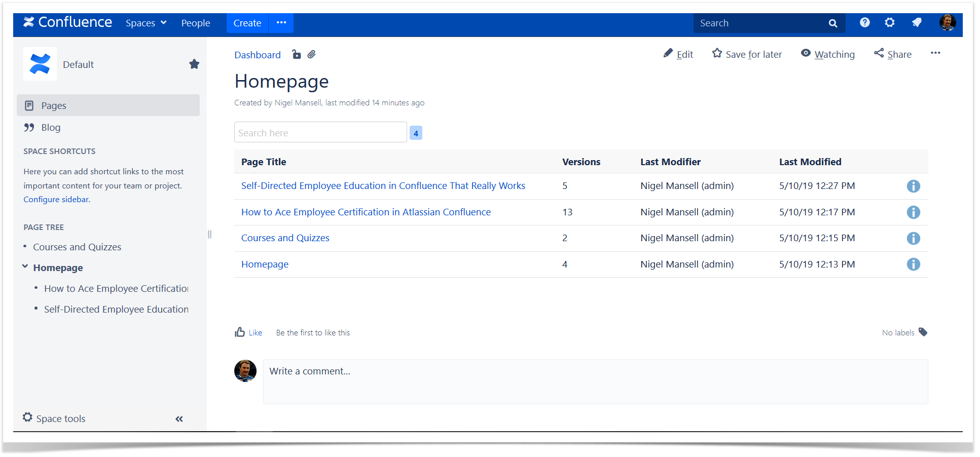Image resolution: width=980 pixels, height=457 pixels.
Task: Click info icon for Homepage row
Action: [x=913, y=264]
